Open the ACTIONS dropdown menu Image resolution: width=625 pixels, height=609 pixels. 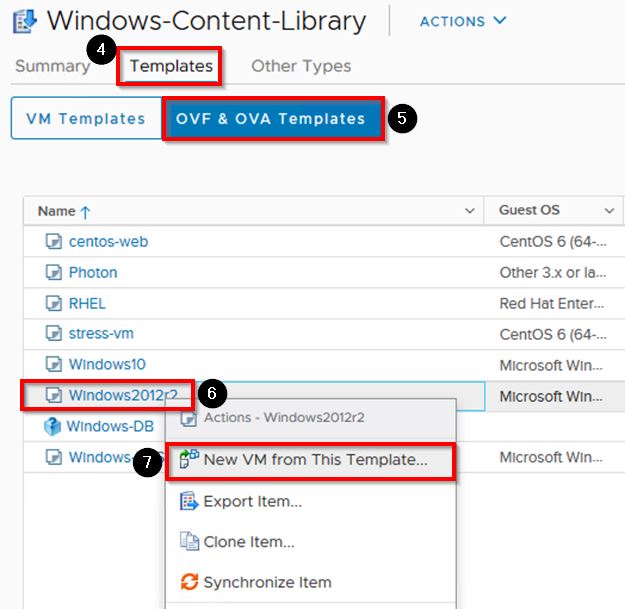pos(463,21)
